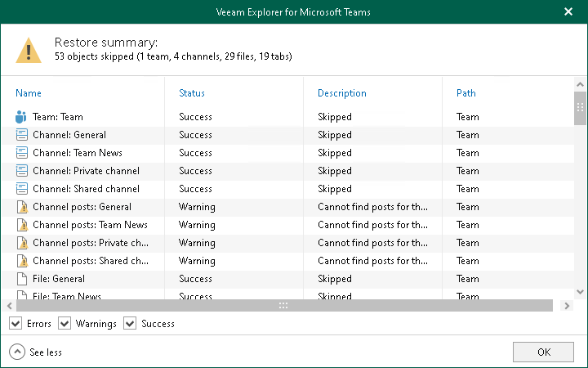Toggle the Warnings filter checkbox
This screenshot has width=588, height=368.
point(65,324)
